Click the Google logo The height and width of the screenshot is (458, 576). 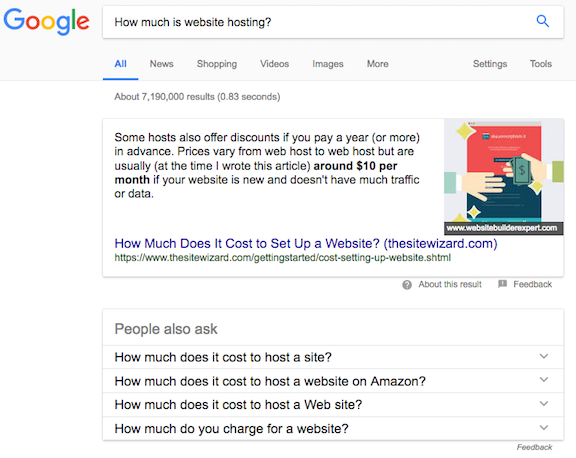[46, 22]
